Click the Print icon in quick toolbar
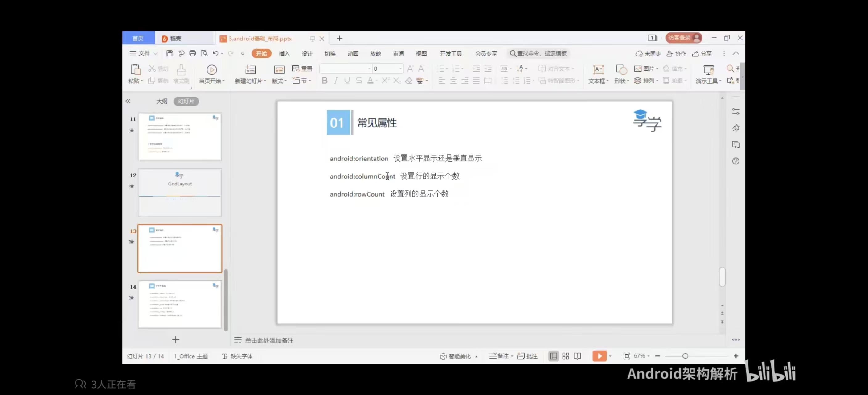Viewport: 868px width, 395px height. (192, 53)
